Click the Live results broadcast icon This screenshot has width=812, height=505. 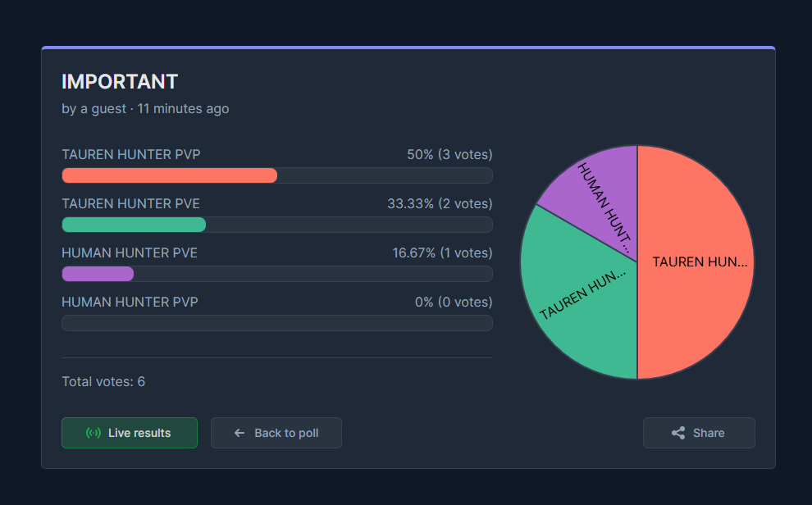(x=94, y=433)
